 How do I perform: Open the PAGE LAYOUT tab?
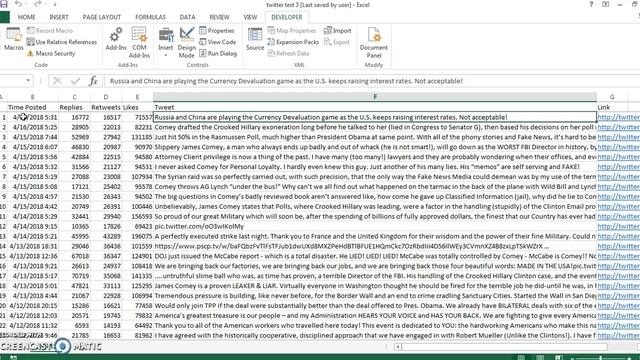click(102, 17)
